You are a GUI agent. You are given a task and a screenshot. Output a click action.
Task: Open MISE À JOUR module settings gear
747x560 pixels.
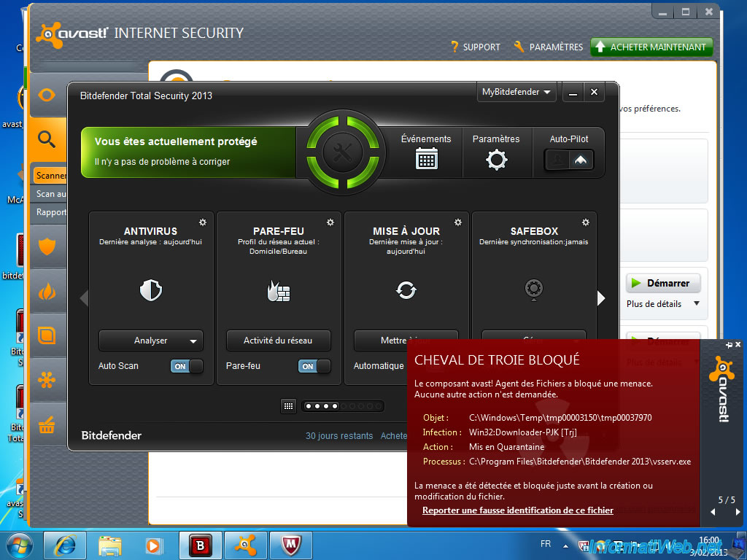pos(458,222)
